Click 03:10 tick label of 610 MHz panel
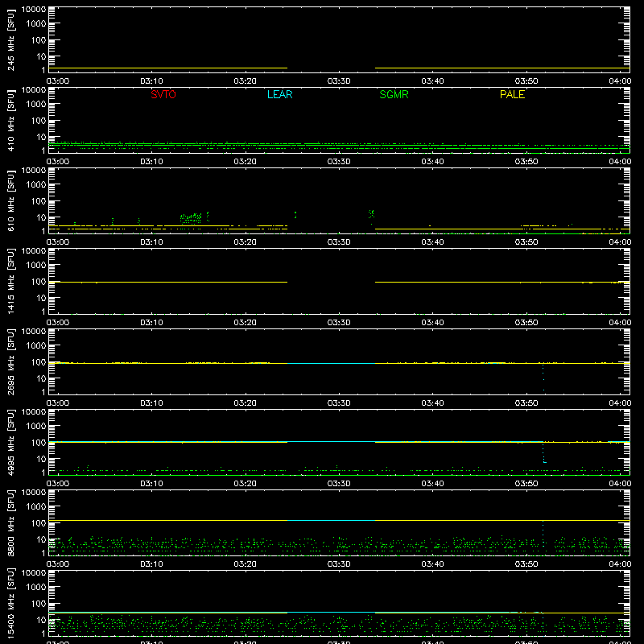Image resolution: width=644 pixels, height=644 pixels. pyautogui.click(x=151, y=242)
